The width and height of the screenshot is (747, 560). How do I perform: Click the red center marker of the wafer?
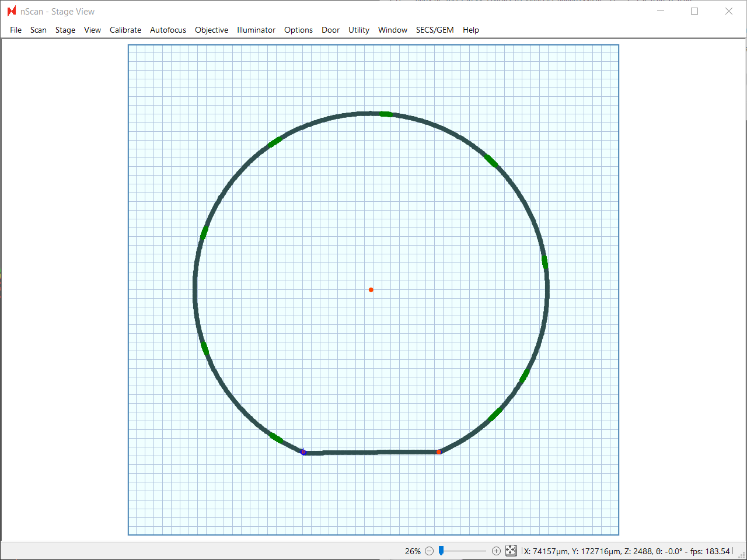pos(371,289)
